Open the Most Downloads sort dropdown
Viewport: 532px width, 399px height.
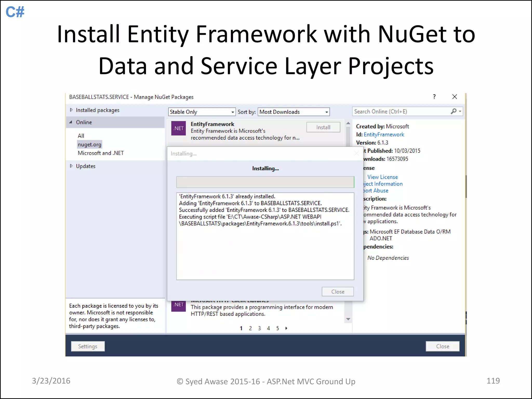click(x=294, y=112)
